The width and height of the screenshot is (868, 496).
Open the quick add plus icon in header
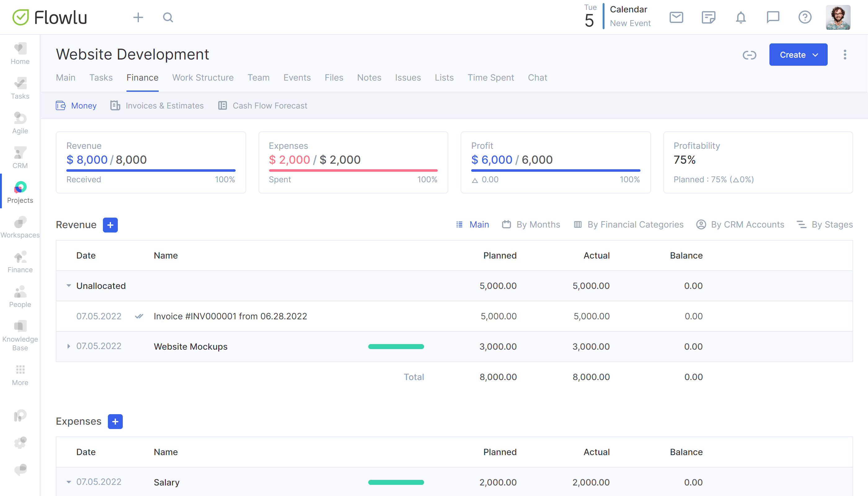pos(138,17)
